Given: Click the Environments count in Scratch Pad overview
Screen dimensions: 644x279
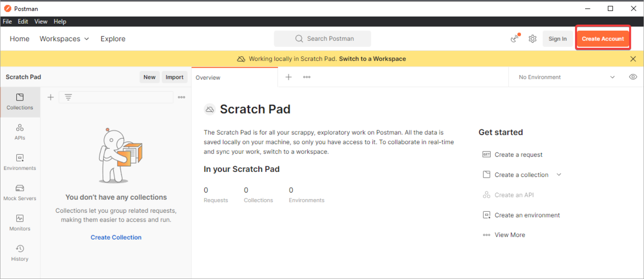Looking at the screenshot, I should 307,195.
